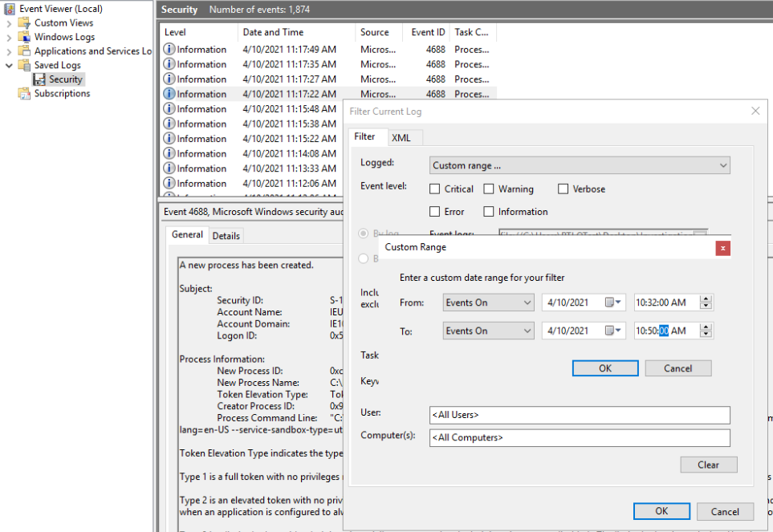773x532 pixels.
Task: Close the Custom Range dialog with red X
Action: pos(722,248)
